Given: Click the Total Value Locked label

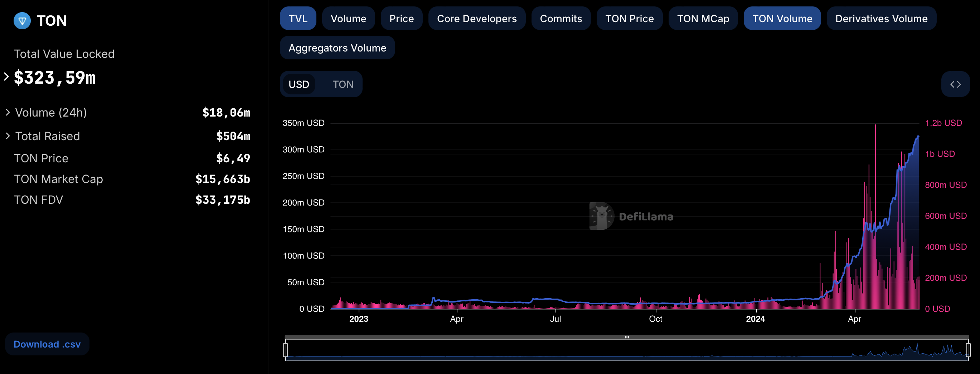Looking at the screenshot, I should pos(64,54).
